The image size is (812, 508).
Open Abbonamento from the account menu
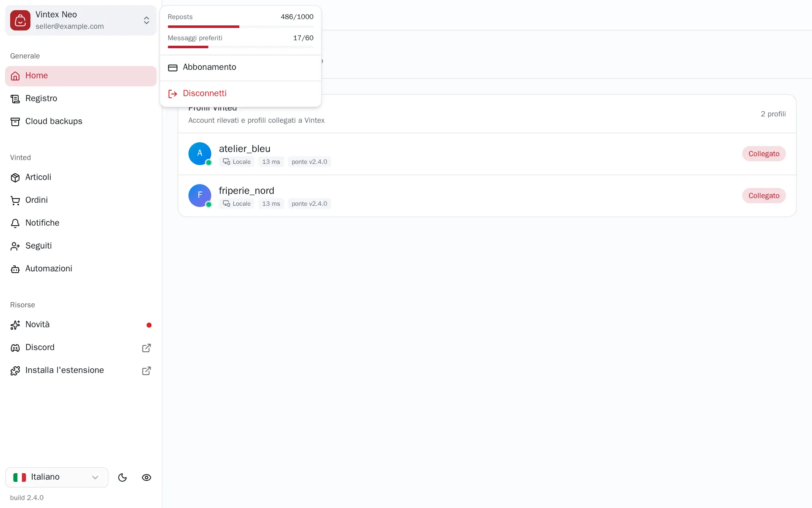(241, 68)
